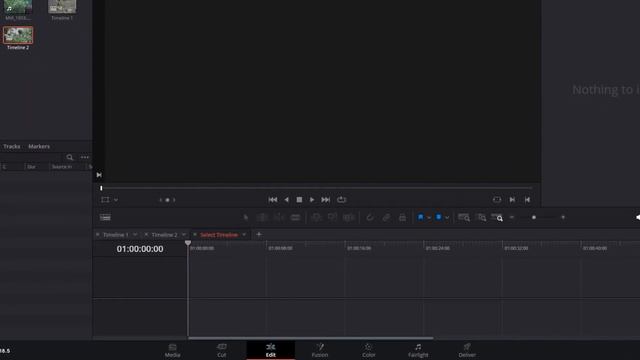Click the jog wheel dot control

point(167,200)
